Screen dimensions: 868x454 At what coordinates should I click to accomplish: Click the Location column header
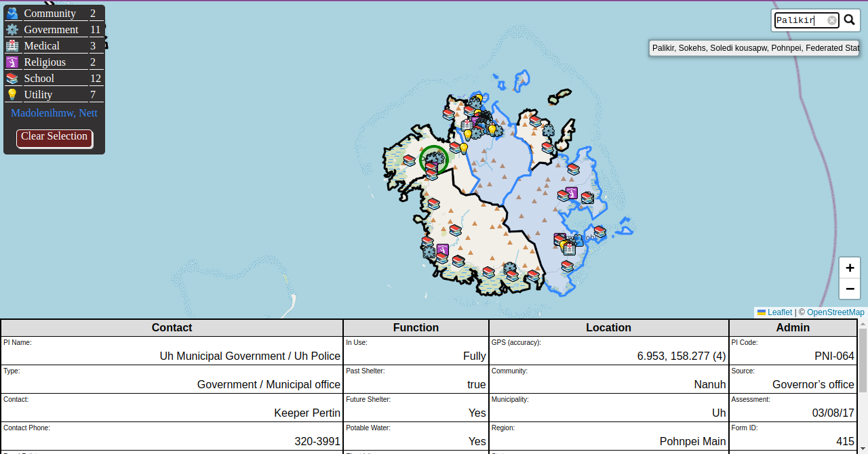[609, 327]
